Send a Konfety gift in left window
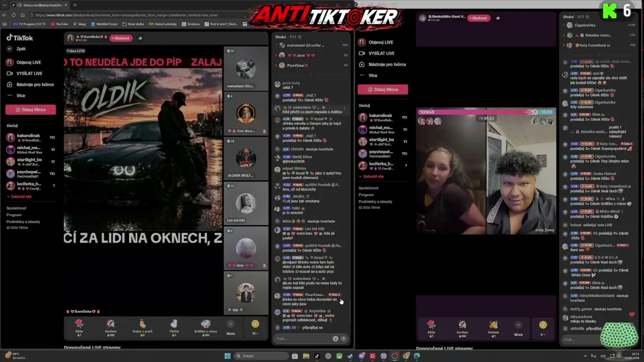 tap(111, 327)
